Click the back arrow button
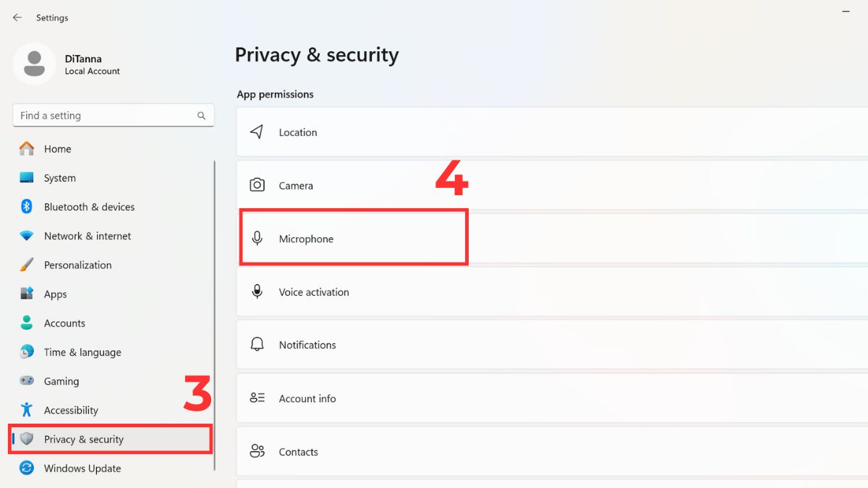The height and width of the screenshot is (488, 868). 17,17
